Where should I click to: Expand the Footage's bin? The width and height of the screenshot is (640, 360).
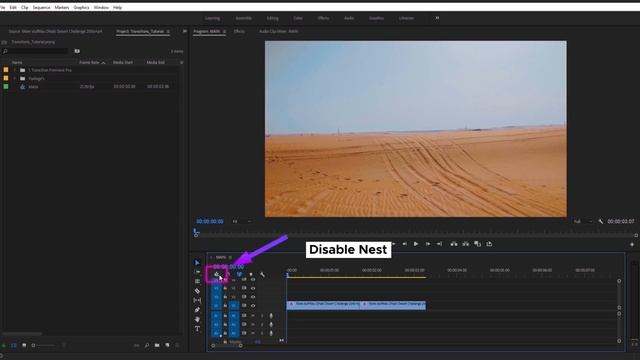pos(15,78)
